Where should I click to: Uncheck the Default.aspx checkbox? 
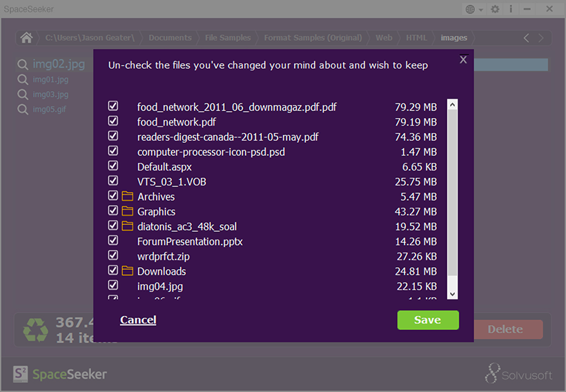pyautogui.click(x=113, y=166)
